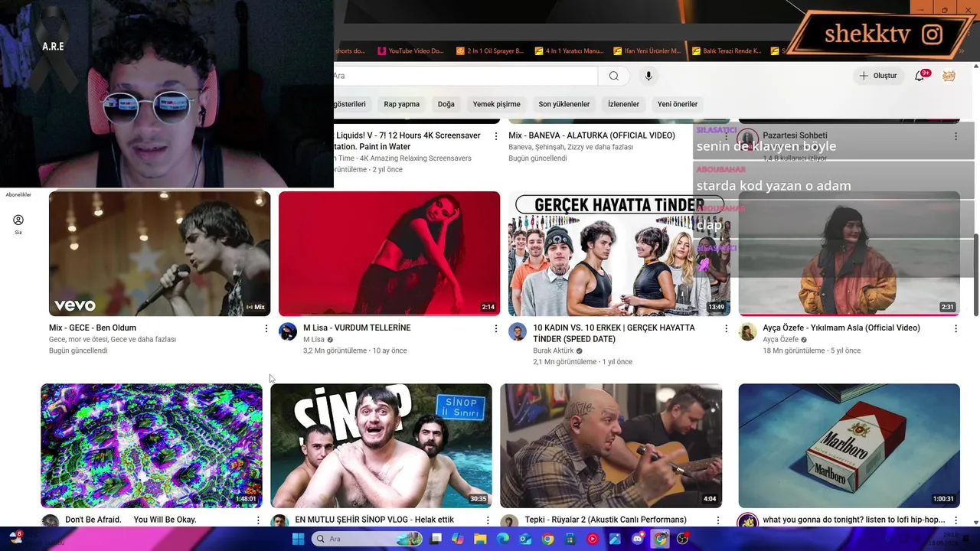Open 2 In 1 Oil Sprayer bookmark
The height and width of the screenshot is (551, 980).
tap(490, 51)
